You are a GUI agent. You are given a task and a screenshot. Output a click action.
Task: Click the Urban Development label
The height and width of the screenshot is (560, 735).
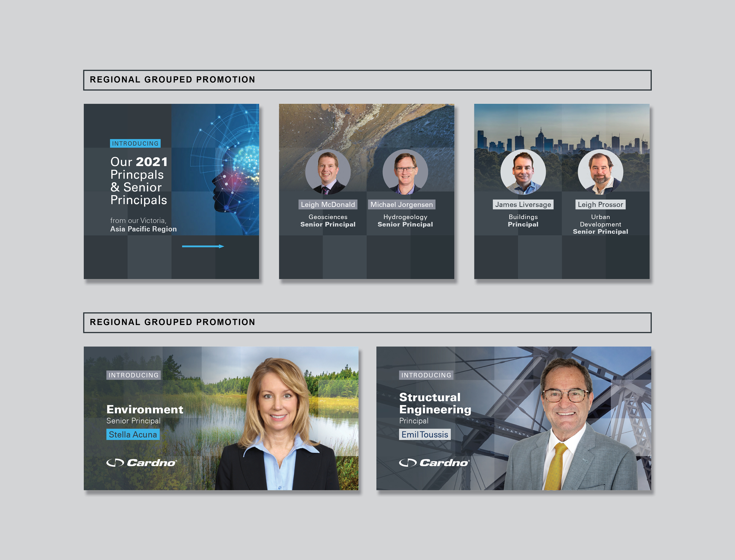[x=600, y=221]
